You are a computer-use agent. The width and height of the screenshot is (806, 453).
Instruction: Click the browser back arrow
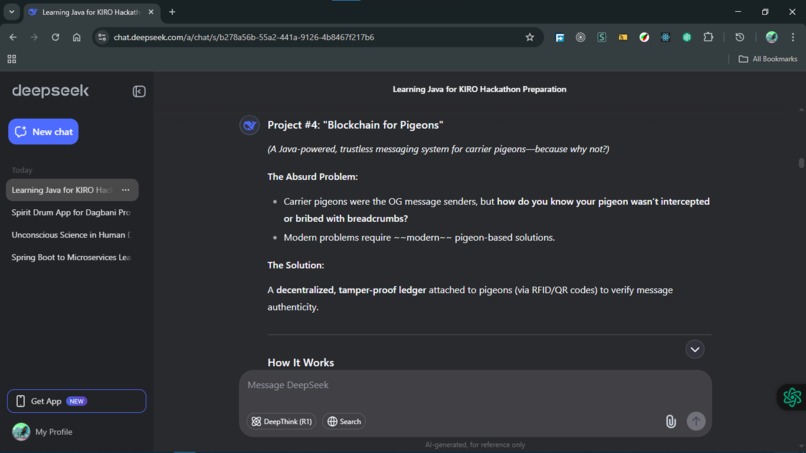tap(13, 37)
